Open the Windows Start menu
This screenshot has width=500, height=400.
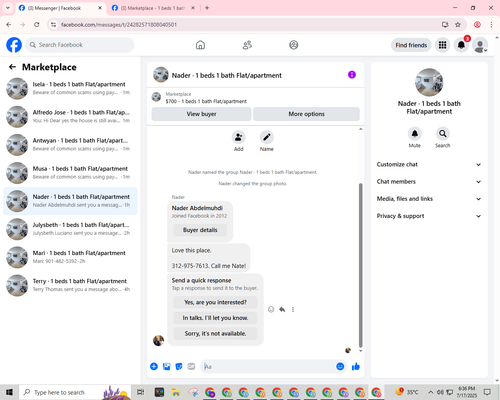coord(9,392)
